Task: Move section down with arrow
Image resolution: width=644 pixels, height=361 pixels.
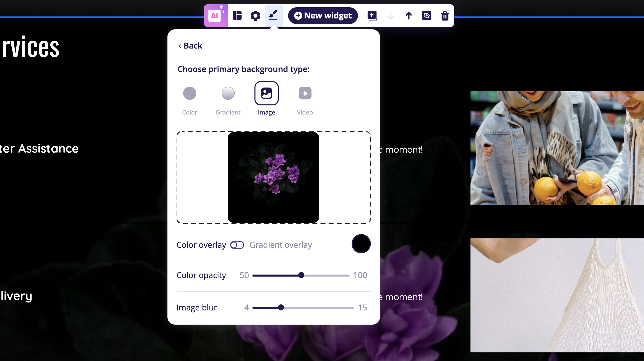Action: pyautogui.click(x=390, y=16)
